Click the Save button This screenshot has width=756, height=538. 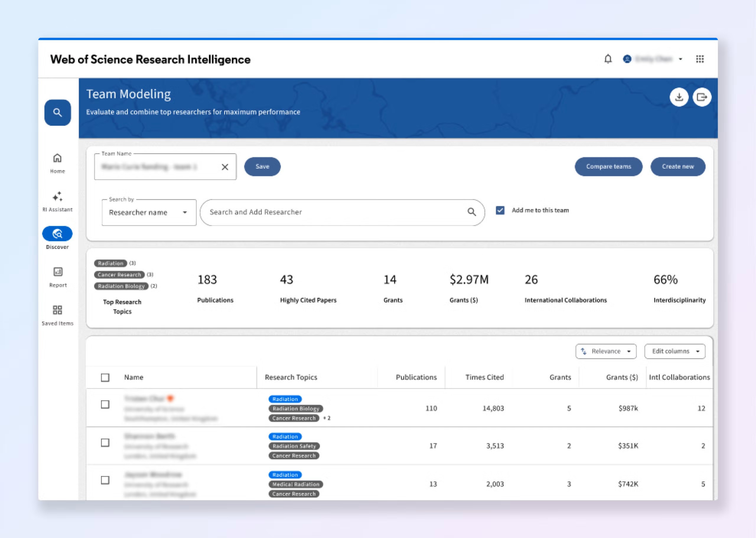(x=263, y=167)
